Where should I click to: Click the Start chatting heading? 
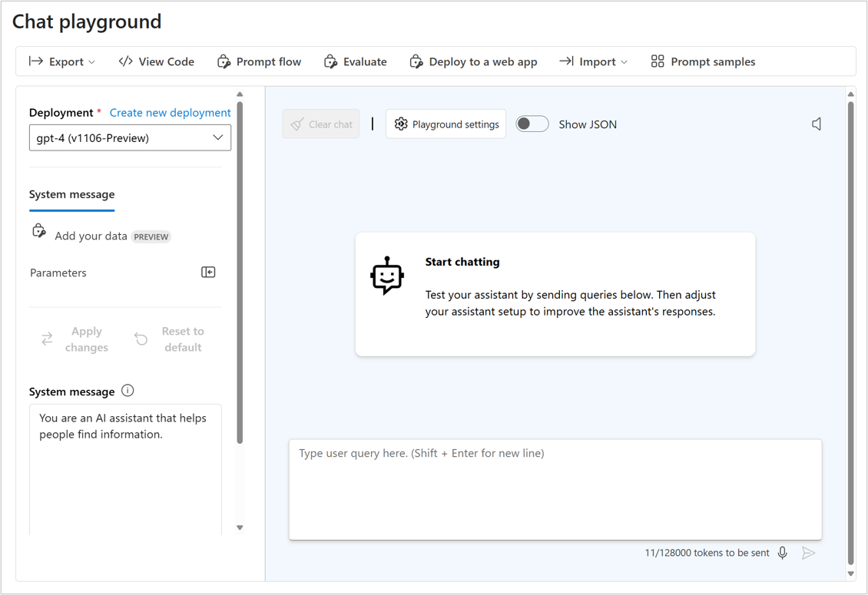[x=462, y=262]
